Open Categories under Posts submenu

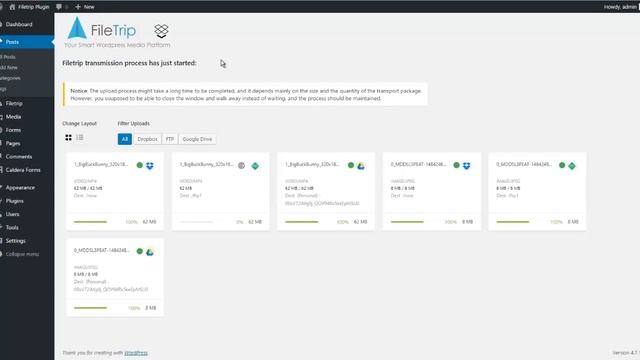tap(10, 78)
